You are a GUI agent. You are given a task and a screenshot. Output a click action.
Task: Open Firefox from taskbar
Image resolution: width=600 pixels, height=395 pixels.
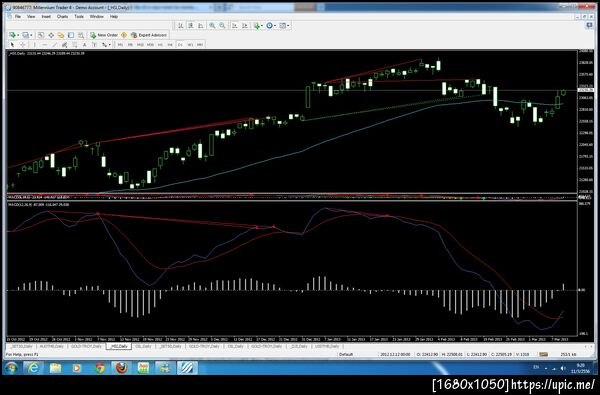122,368
